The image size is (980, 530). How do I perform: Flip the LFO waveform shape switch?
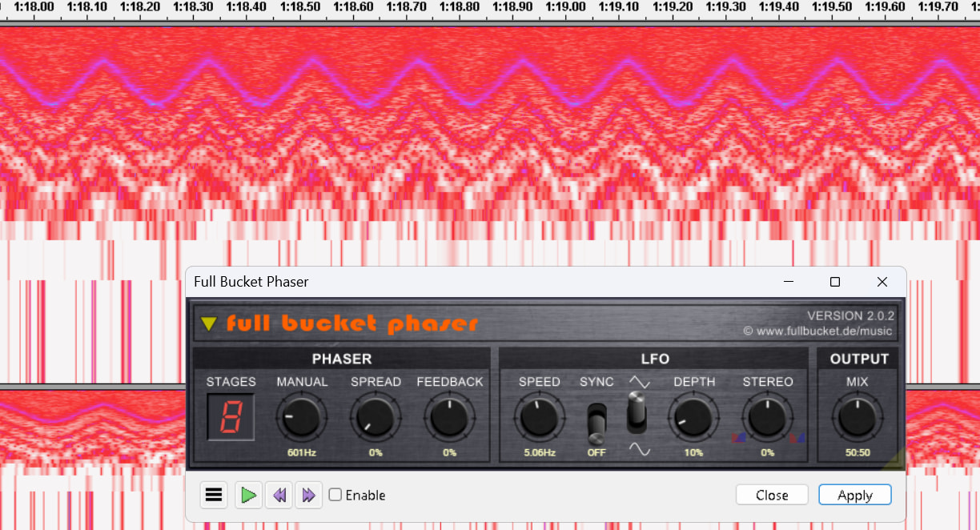pyautogui.click(x=637, y=412)
